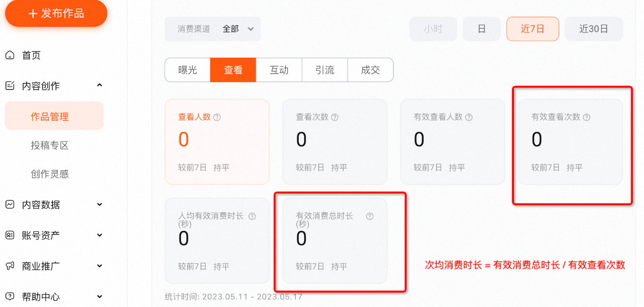Switch to the 互动 tab
Viewport: 644px width, 307px height.
tap(279, 69)
